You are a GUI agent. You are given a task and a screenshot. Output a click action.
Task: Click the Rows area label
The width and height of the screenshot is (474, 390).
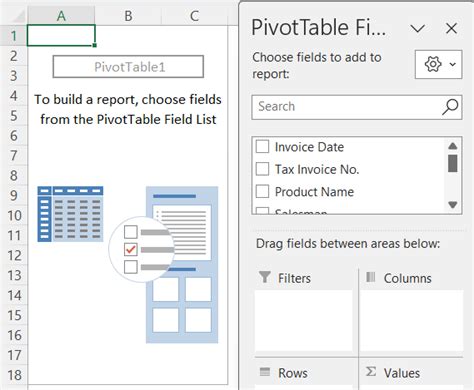293,373
